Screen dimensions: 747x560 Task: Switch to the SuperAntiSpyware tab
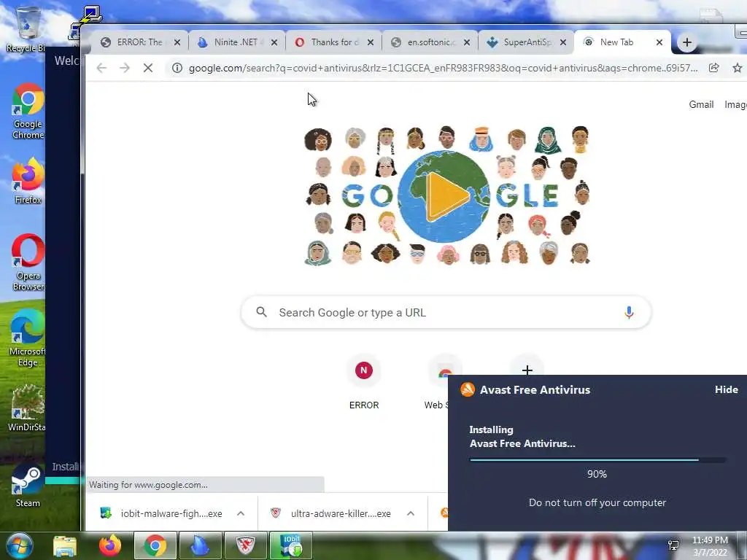[527, 42]
